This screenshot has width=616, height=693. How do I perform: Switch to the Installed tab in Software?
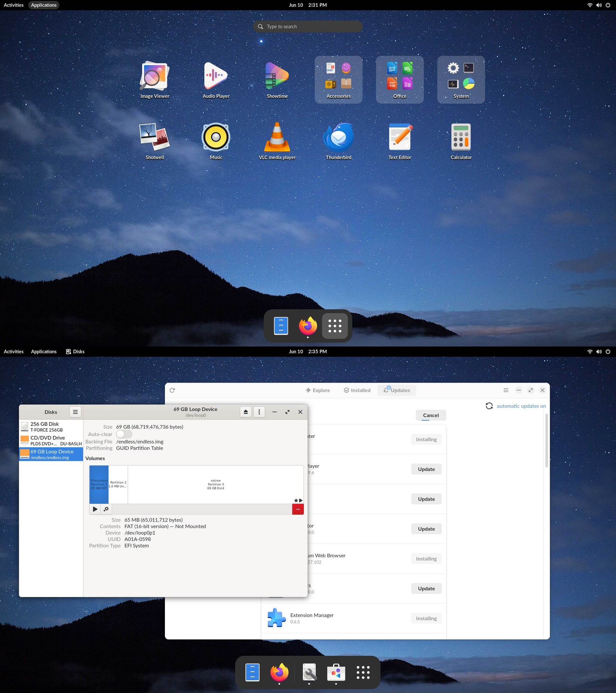click(357, 390)
